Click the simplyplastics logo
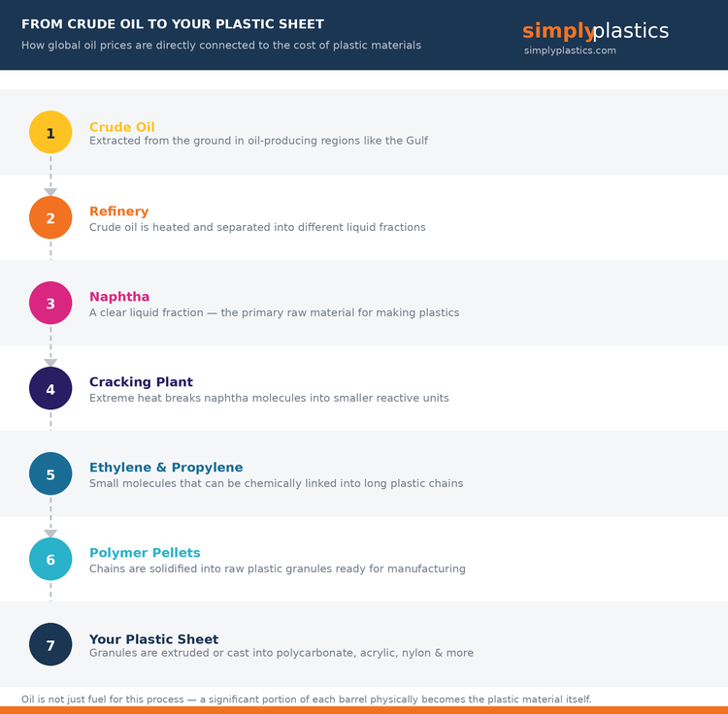Image resolution: width=728 pixels, height=714 pixels. point(595,31)
